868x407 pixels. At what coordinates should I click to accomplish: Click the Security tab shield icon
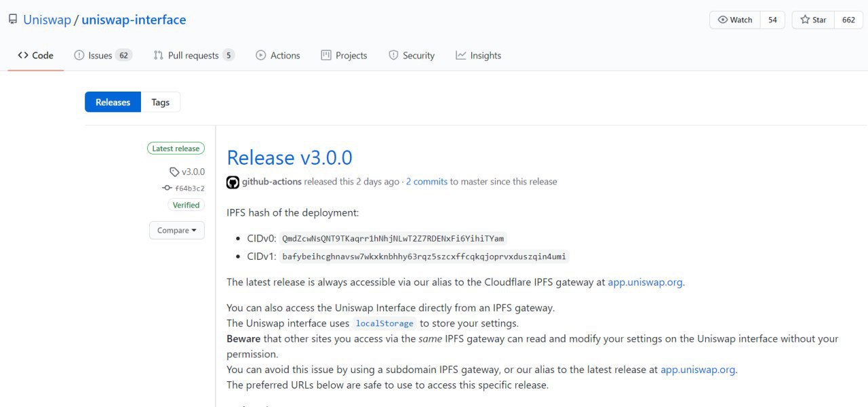coord(393,56)
